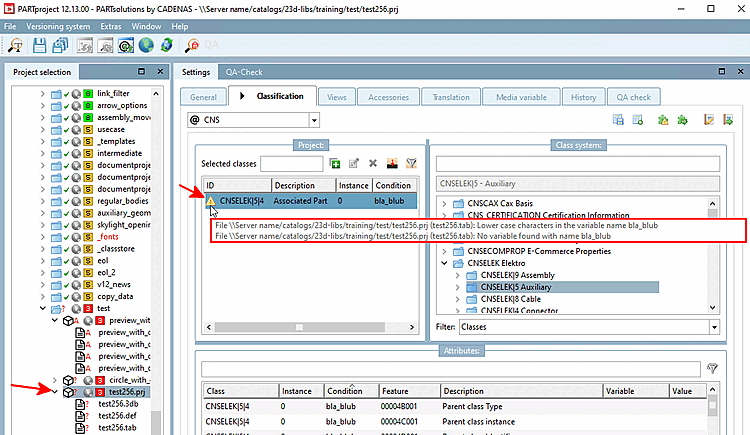Click the green add class icon

click(335, 164)
